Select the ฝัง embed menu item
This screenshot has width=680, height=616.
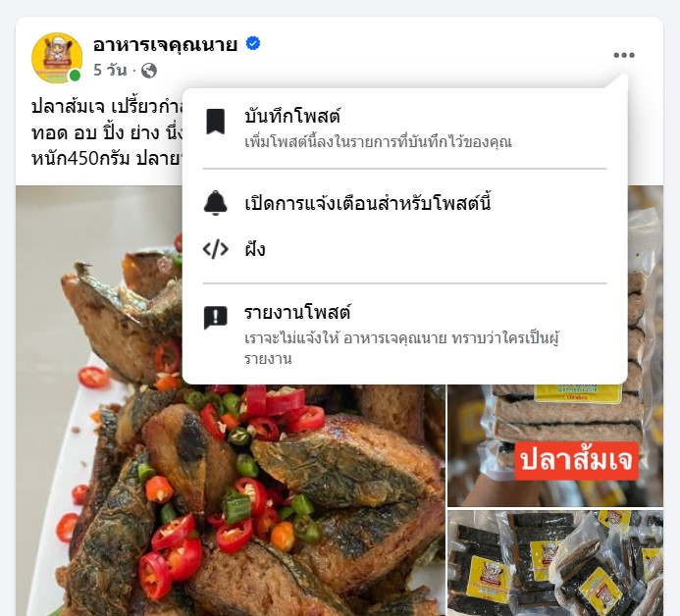(x=404, y=249)
